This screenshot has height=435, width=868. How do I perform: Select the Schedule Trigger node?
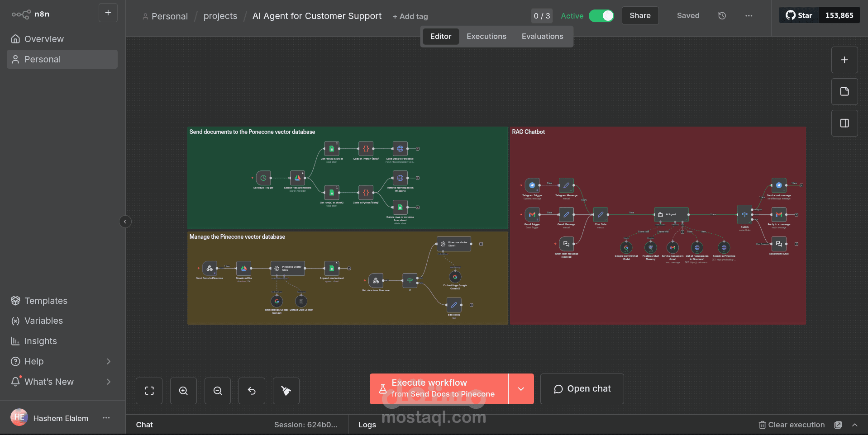[x=263, y=178]
